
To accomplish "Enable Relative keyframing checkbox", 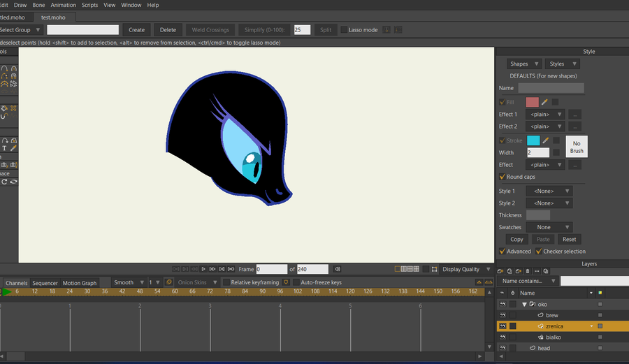I will 226,282.
